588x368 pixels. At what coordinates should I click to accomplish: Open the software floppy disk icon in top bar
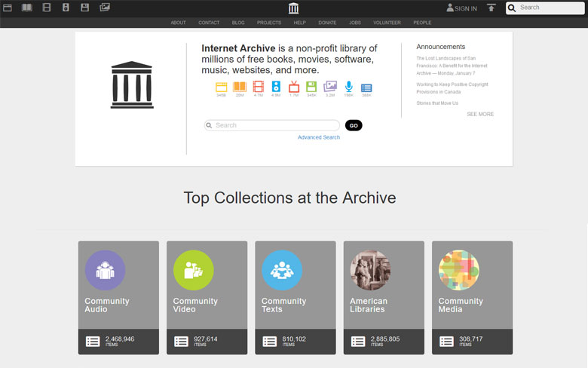click(x=84, y=8)
